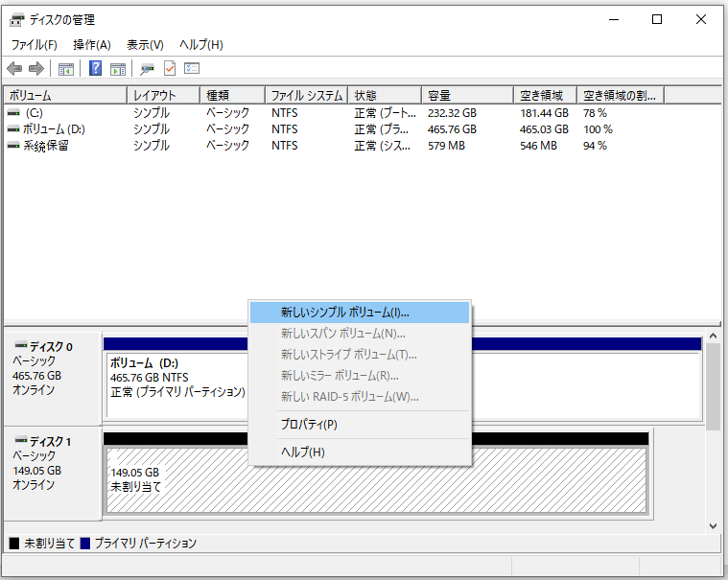Click the settings list toolbar icon
Screen dimensions: 728x580
coord(192,69)
